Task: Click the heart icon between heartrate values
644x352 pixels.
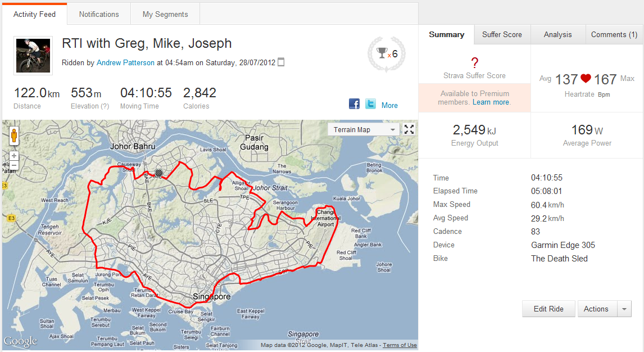Action: (587, 79)
